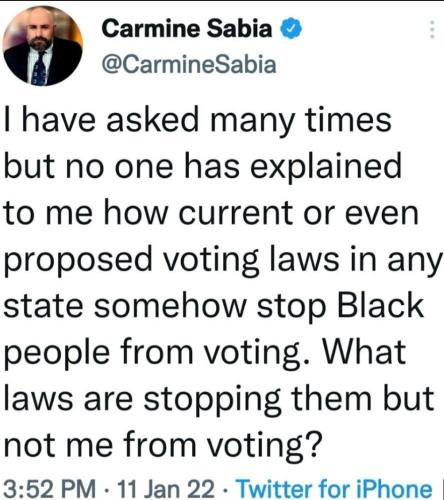Click the line 'proposed voting laws in any'

[223, 261]
